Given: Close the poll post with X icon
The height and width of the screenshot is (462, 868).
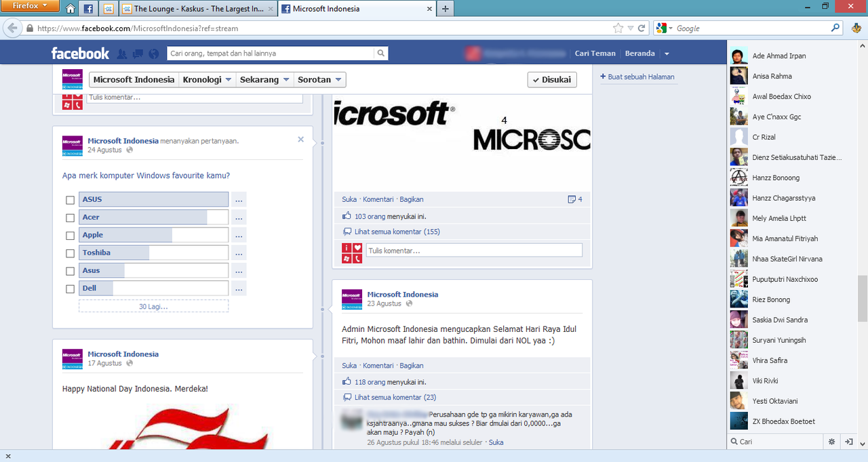Looking at the screenshot, I should pos(300,140).
